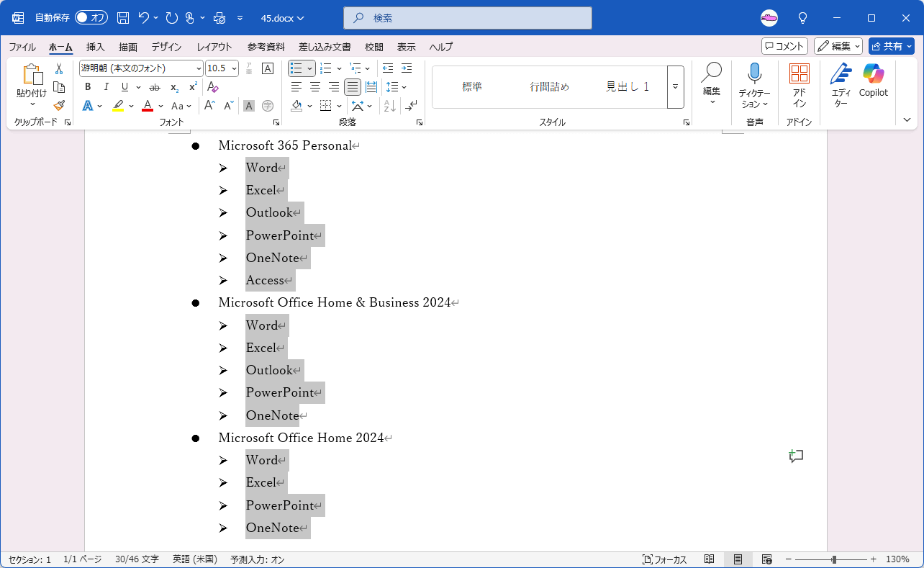Click the Cut scissors icon

click(x=59, y=69)
